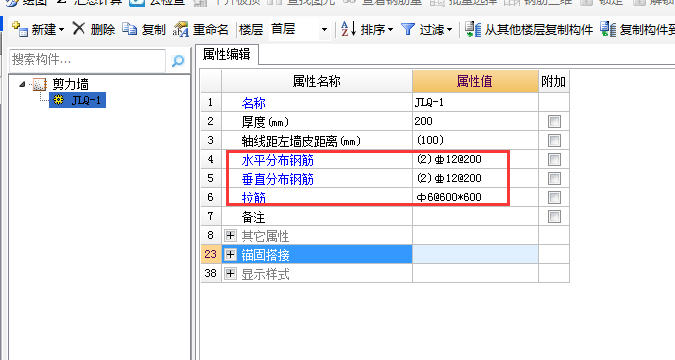Click the 删除 button label
The height and width of the screenshot is (360, 675).
click(103, 30)
